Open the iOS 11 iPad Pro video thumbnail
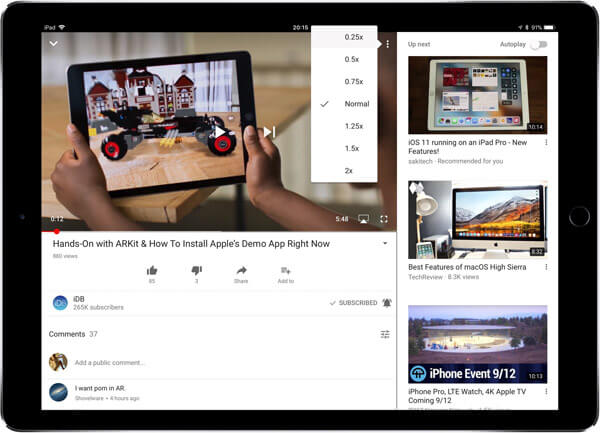This screenshot has width=600, height=433. click(478, 95)
